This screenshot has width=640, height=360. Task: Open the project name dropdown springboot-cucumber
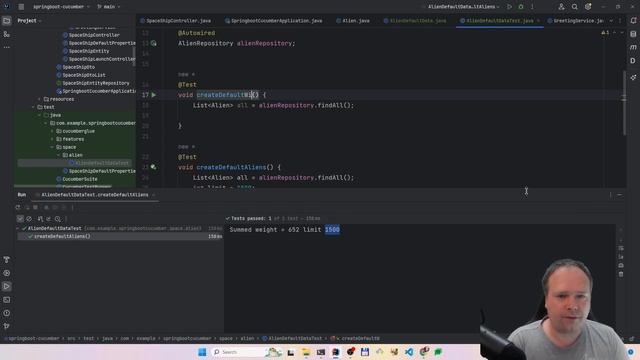(61, 7)
